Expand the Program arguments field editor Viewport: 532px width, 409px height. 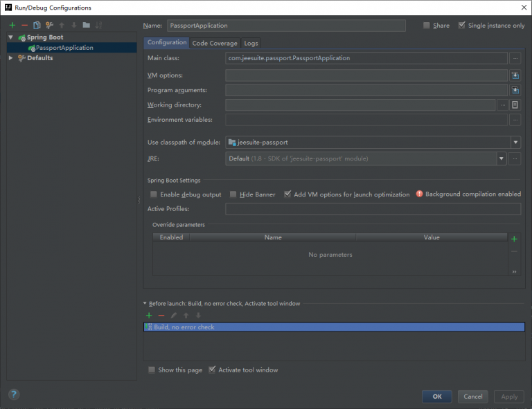(515, 90)
